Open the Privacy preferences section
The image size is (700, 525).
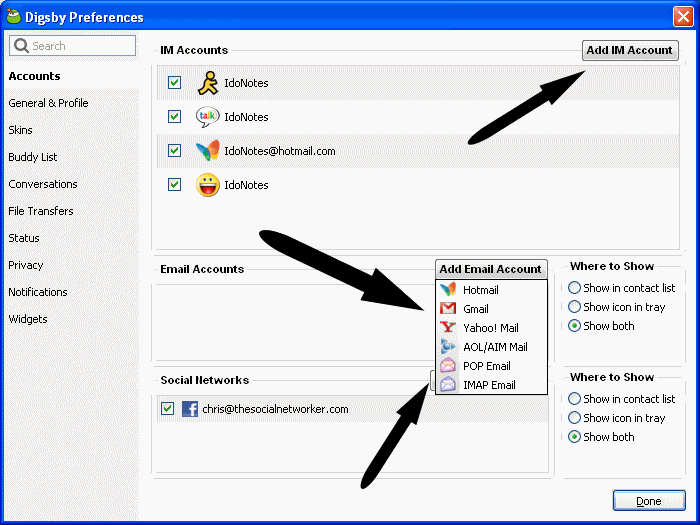click(x=25, y=265)
